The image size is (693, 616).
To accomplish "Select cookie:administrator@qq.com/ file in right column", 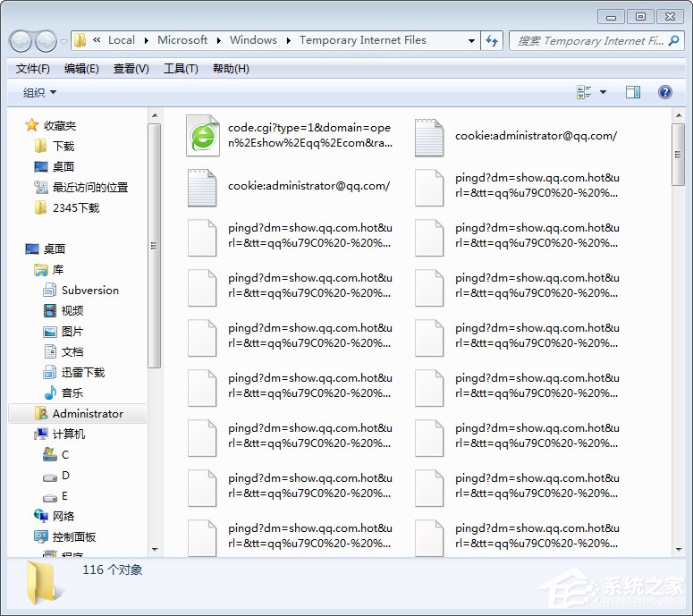I will pos(516,137).
